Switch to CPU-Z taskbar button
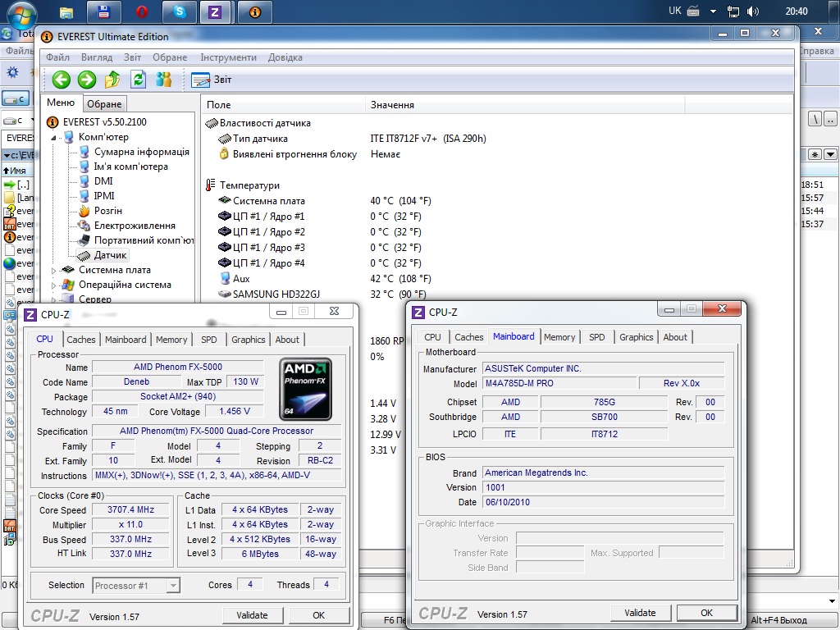 pos(215,11)
